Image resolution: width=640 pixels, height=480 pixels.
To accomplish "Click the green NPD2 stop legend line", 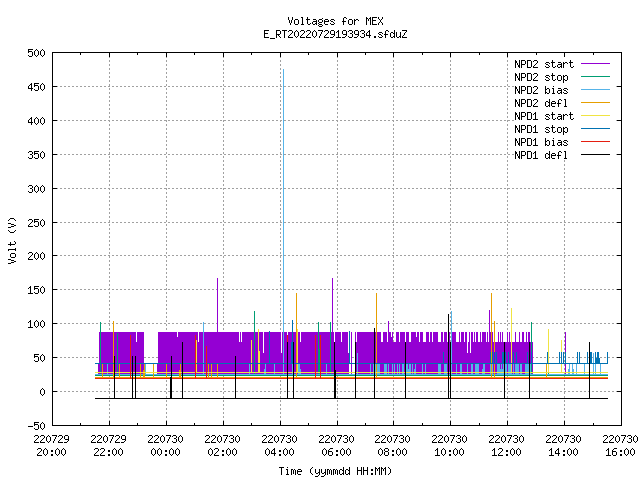I will pos(595,77).
